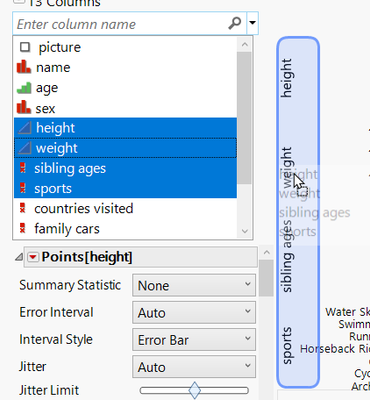Screen dimensions: 370x400
Task: Adjust the Jitter Limit slider handle
Action: tap(194, 390)
